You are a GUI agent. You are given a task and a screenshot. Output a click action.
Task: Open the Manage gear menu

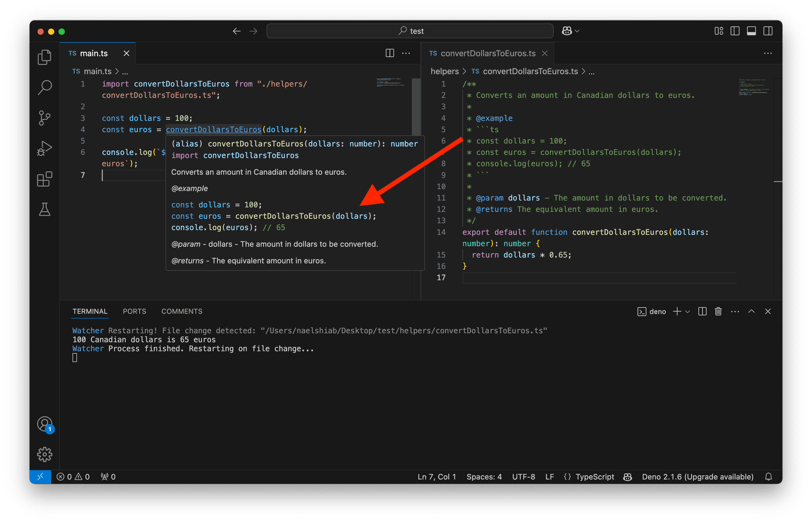point(45,454)
